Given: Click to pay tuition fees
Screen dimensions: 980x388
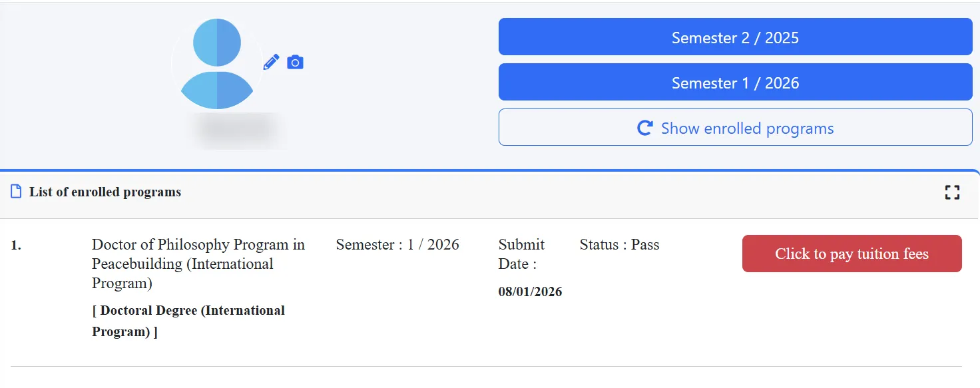Looking at the screenshot, I should coord(852,254).
